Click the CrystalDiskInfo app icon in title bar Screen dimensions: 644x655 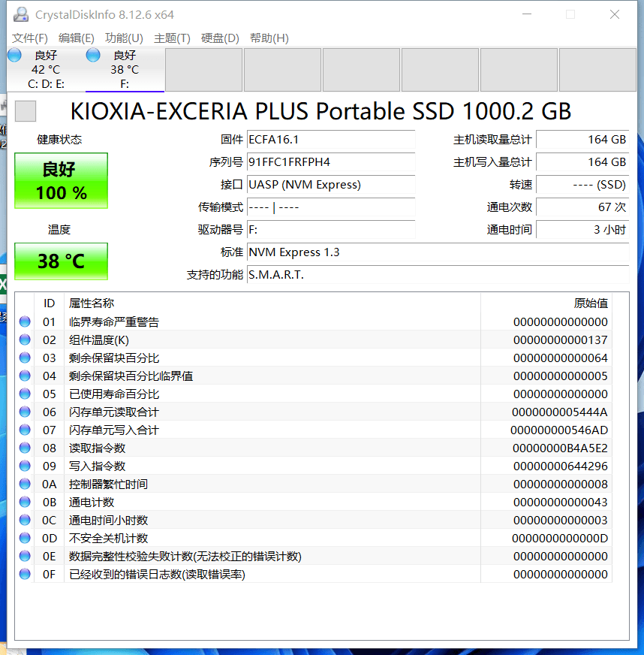[x=21, y=14]
